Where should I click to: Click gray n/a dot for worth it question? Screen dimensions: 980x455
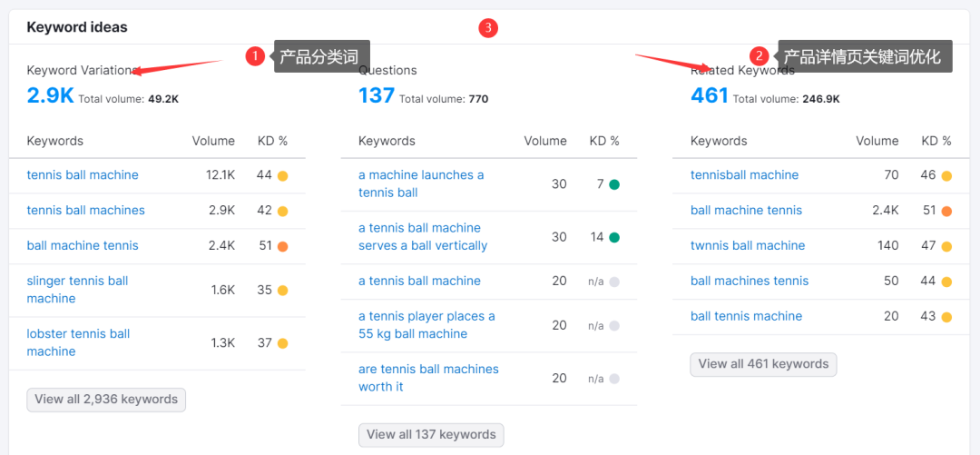[x=614, y=379]
